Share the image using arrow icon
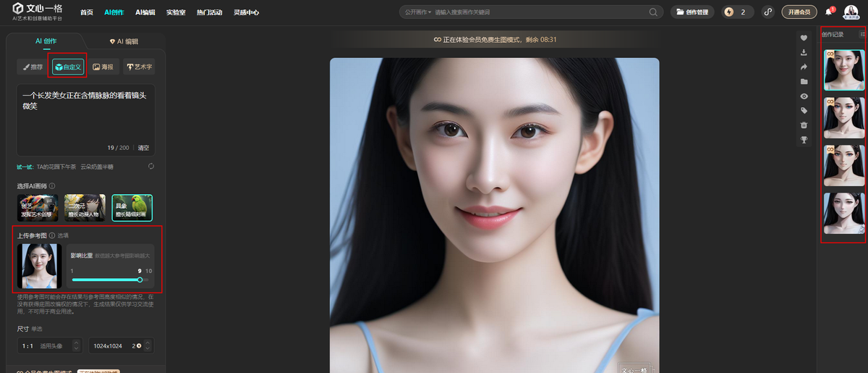Image resolution: width=868 pixels, height=373 pixels. 804,67
